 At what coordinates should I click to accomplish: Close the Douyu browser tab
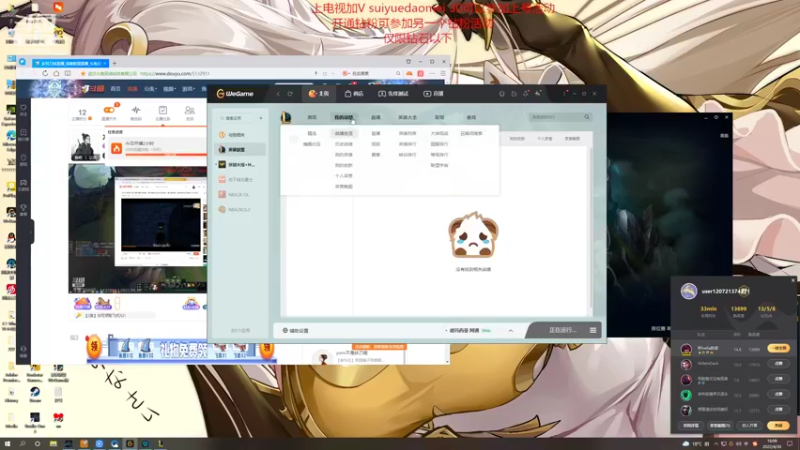(105, 63)
